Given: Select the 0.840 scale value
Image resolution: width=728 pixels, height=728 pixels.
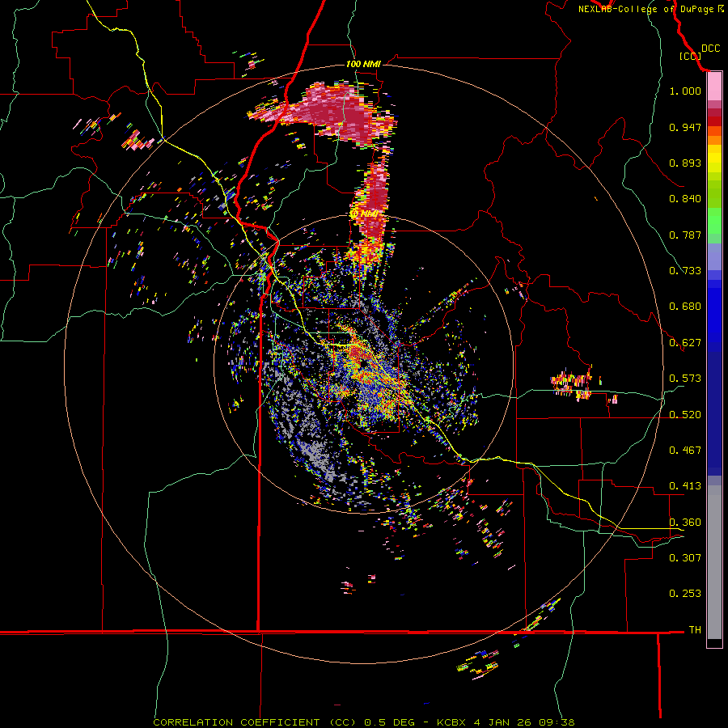Looking at the screenshot, I should tap(685, 199).
